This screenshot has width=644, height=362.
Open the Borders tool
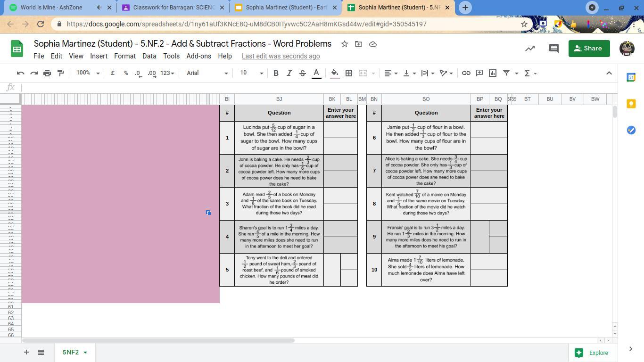pos(349,73)
